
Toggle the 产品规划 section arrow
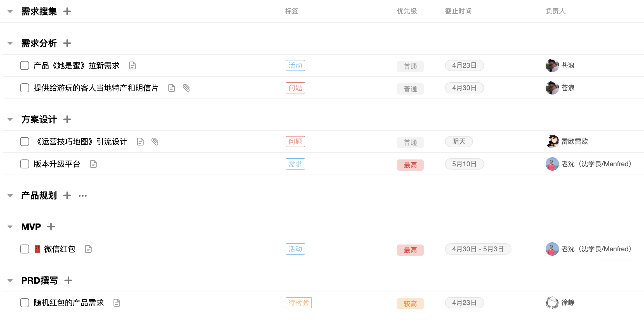[10, 196]
